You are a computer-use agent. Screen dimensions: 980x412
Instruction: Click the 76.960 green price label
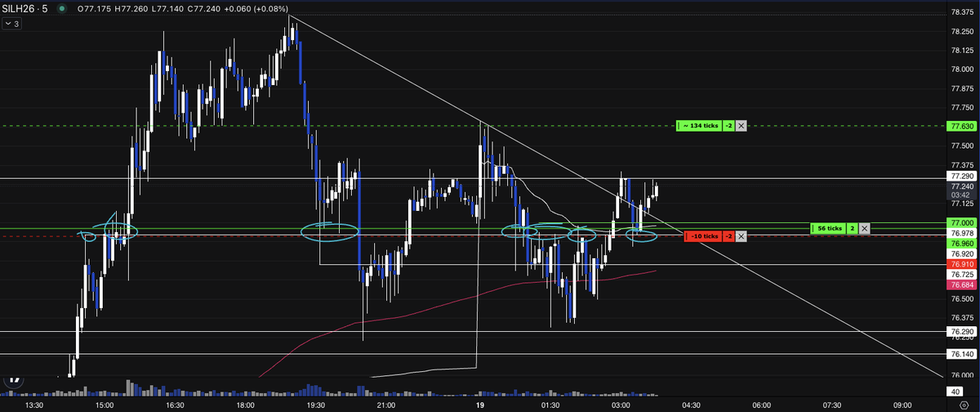coord(960,244)
